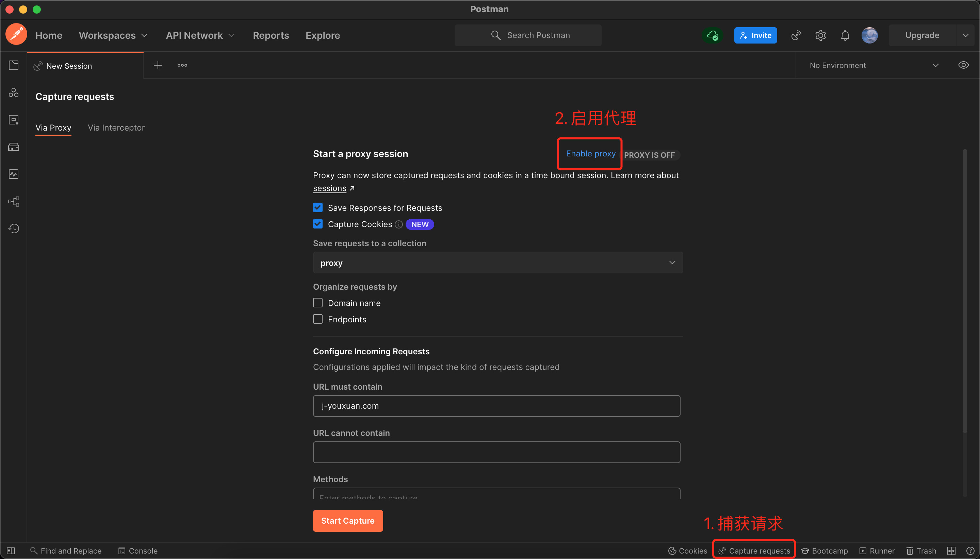This screenshot has height=559, width=980.
Task: Open the Collections sidebar icon
Action: (x=14, y=65)
